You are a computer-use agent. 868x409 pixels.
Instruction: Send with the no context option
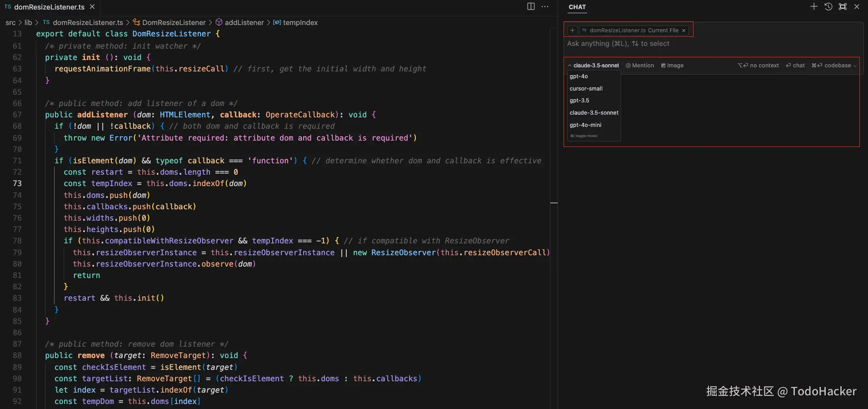758,66
